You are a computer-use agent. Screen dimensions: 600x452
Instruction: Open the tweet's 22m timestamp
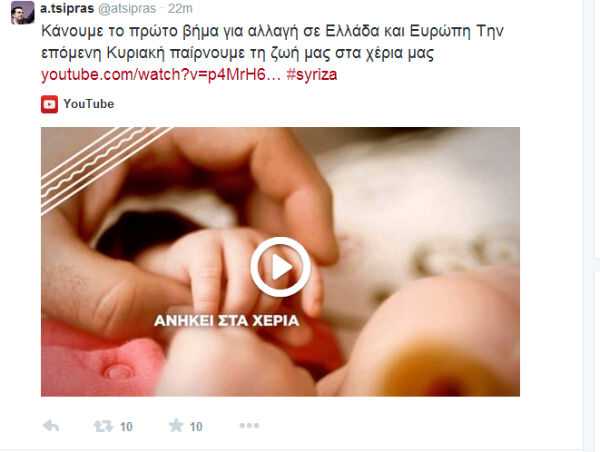coord(180,8)
